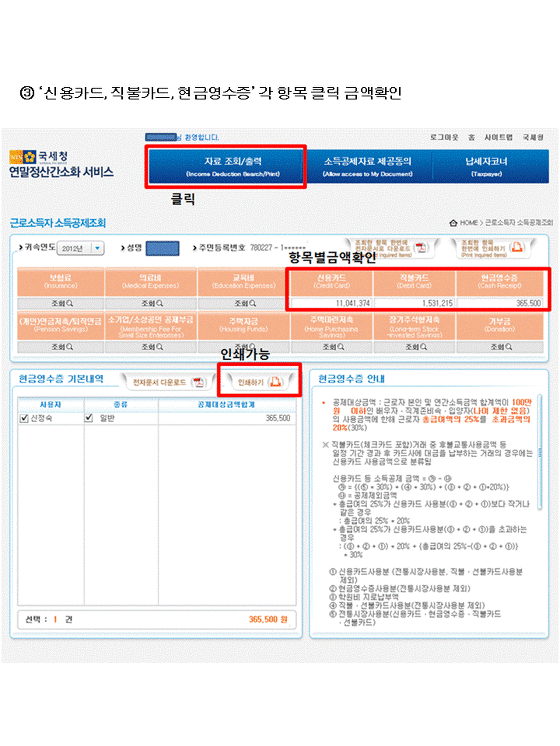Click the PDF icon beside 전자문서 다운로드

coord(198,382)
